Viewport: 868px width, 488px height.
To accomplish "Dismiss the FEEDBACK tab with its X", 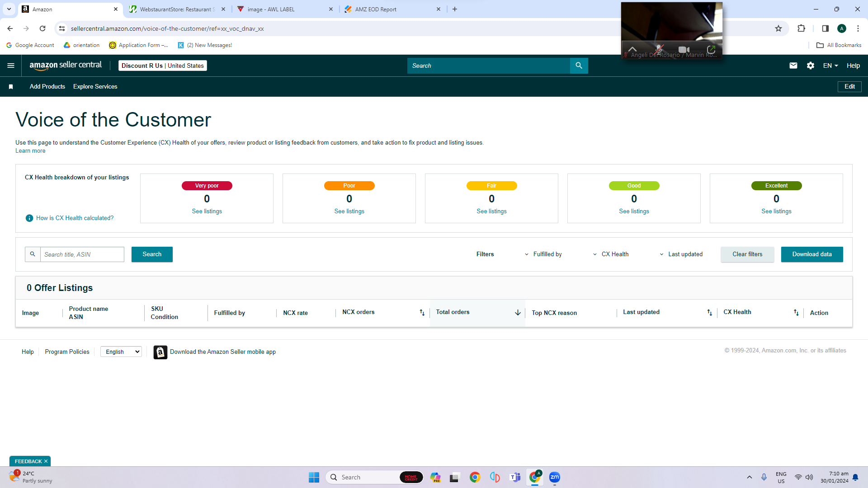I will (46, 461).
